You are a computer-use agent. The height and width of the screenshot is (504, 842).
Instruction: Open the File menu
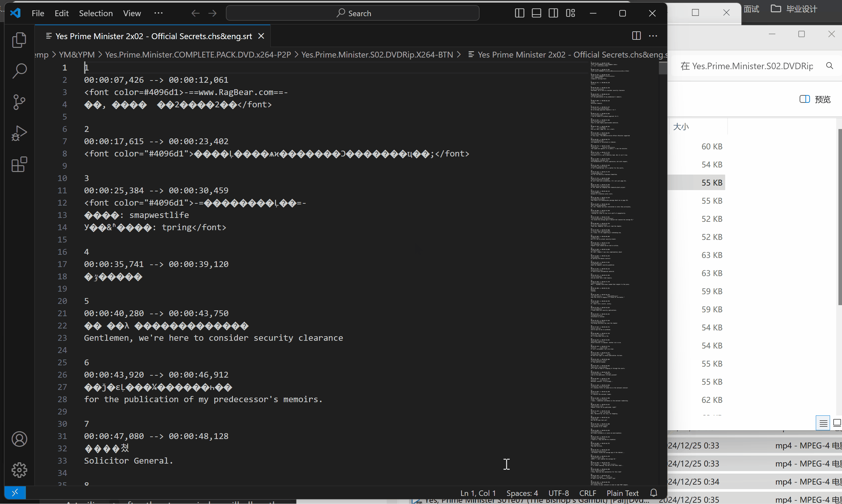coord(38,13)
